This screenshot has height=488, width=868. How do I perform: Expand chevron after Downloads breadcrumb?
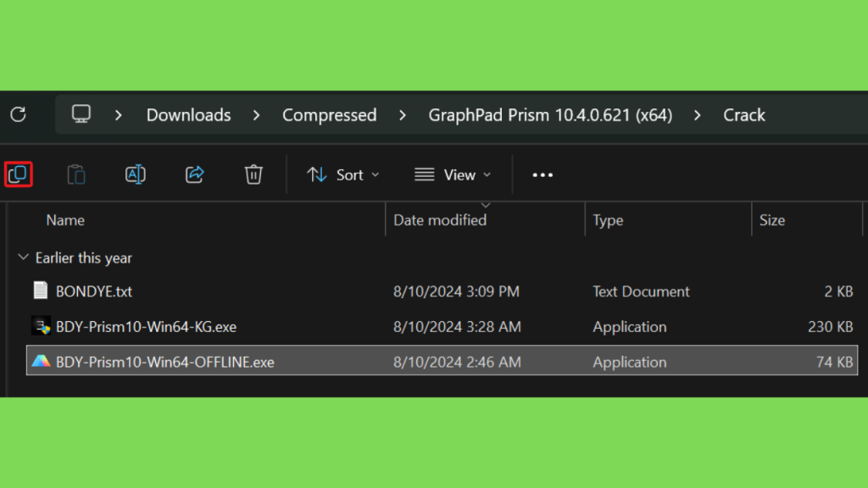pos(256,115)
